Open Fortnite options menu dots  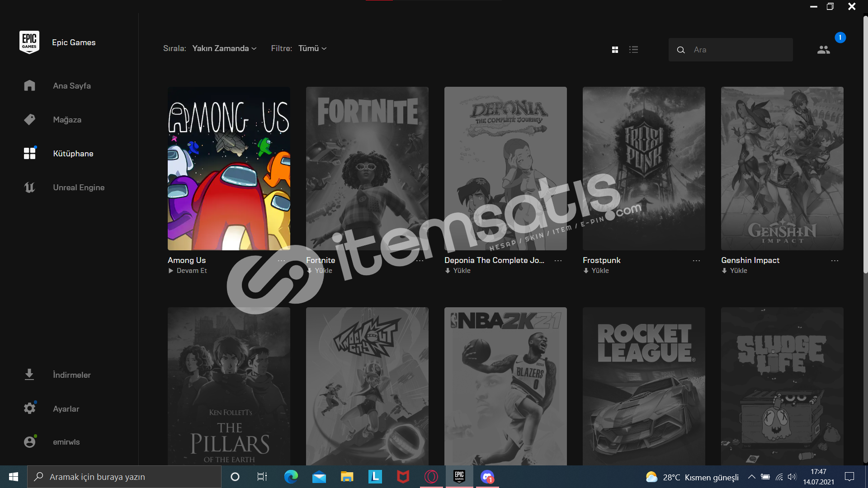click(420, 261)
